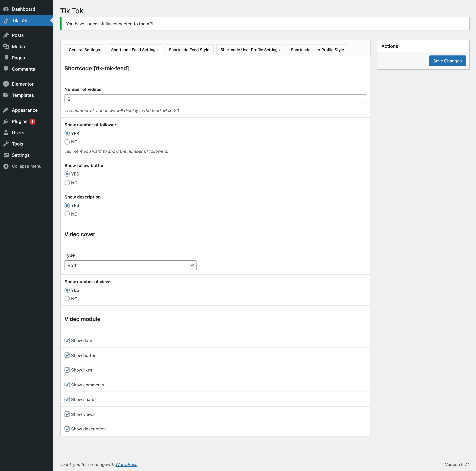Select NO for Show follow button

67,182
